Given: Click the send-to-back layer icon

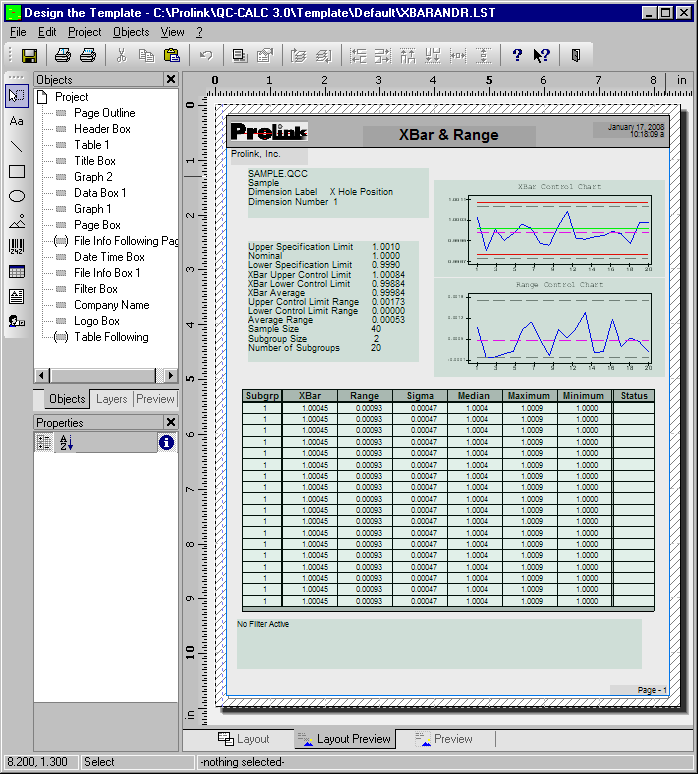Looking at the screenshot, I should click(x=324, y=55).
